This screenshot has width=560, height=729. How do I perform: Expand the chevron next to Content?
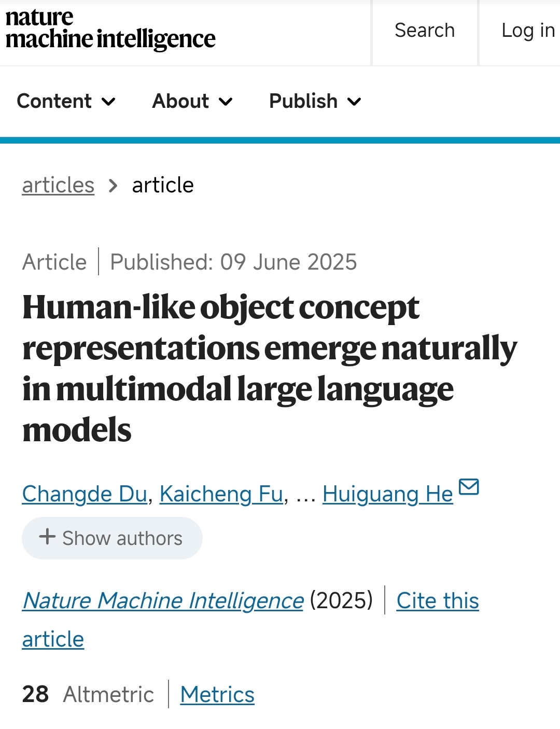pyautogui.click(x=108, y=102)
